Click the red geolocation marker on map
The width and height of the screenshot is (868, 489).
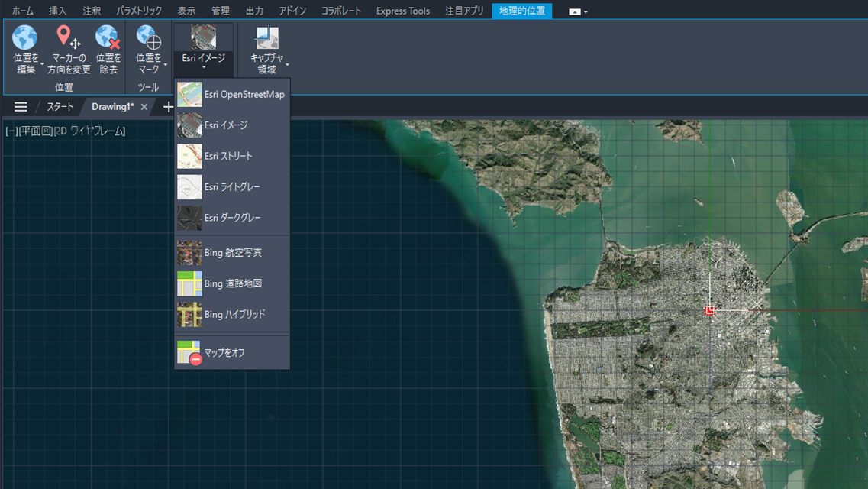click(710, 310)
